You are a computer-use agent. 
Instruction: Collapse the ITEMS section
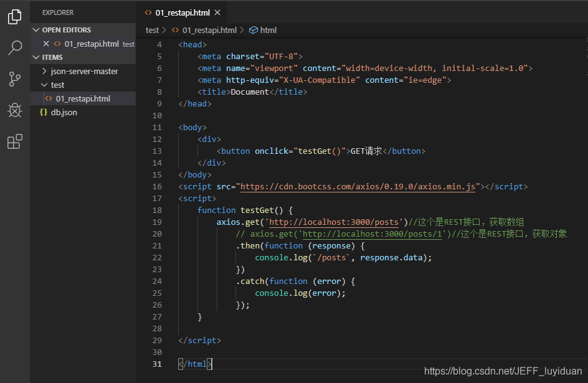click(x=37, y=57)
